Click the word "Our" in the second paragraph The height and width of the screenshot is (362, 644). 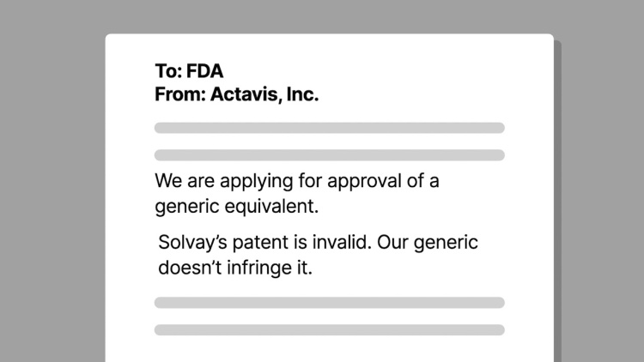(x=392, y=242)
